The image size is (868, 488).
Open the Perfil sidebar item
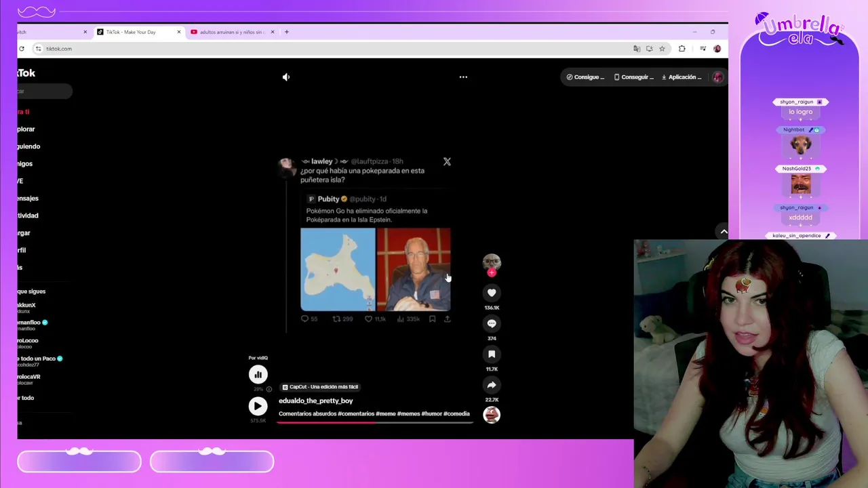click(x=22, y=250)
